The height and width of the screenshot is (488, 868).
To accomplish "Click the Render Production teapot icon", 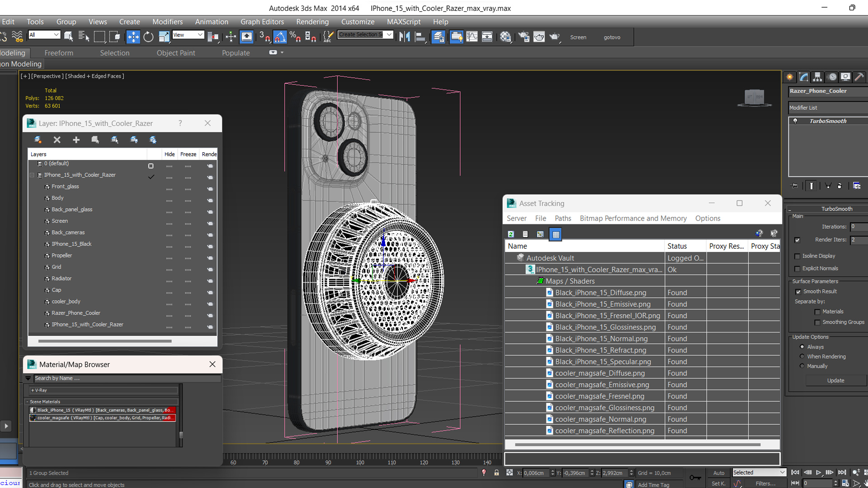I will 555,37.
